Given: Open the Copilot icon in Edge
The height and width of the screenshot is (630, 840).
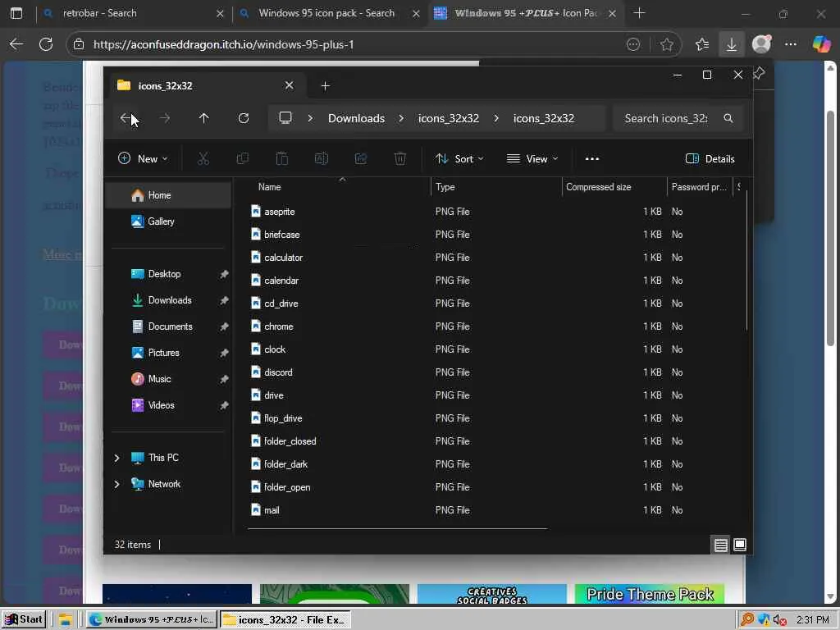Looking at the screenshot, I should click(x=821, y=44).
